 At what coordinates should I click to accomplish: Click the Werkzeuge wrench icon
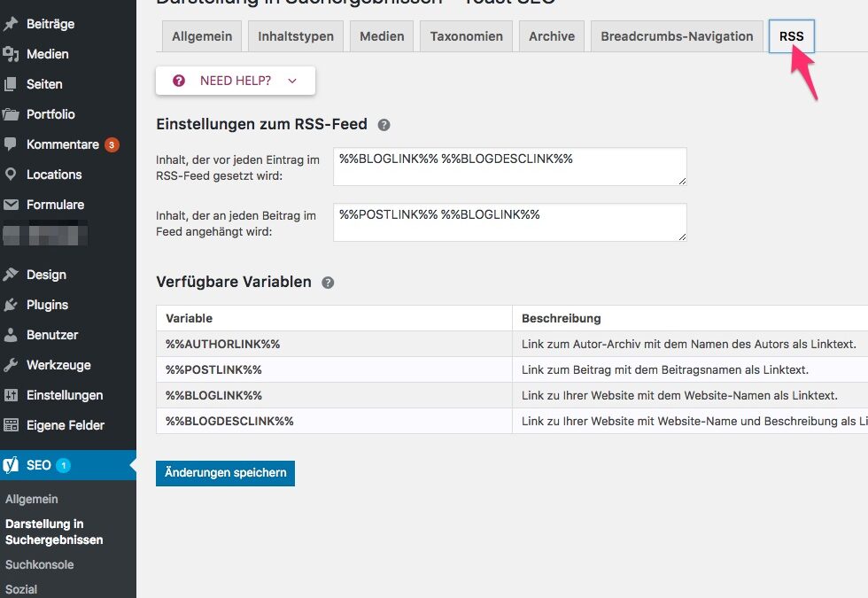[x=12, y=365]
